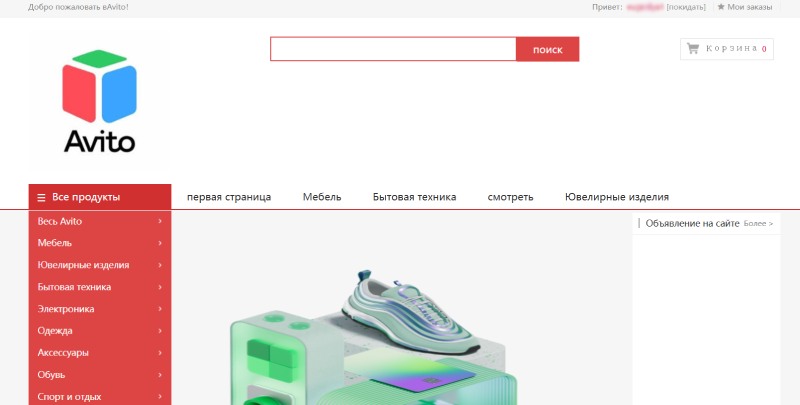Click the Avito cube logo

[99, 100]
